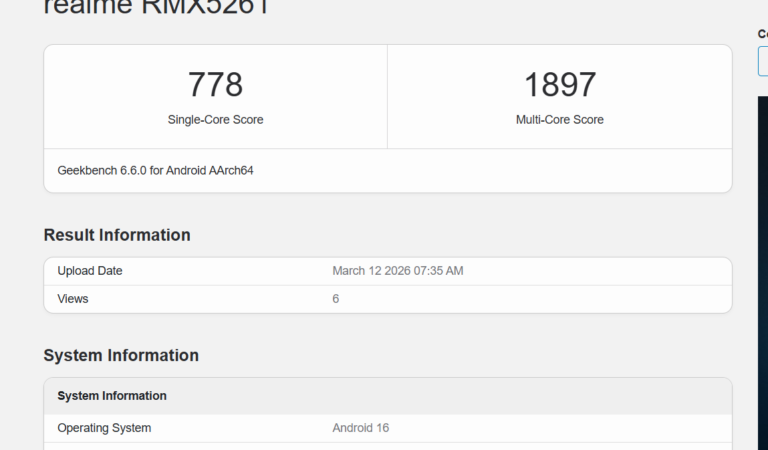Click the System Information table header
The image size is (768, 450).
[x=112, y=396]
